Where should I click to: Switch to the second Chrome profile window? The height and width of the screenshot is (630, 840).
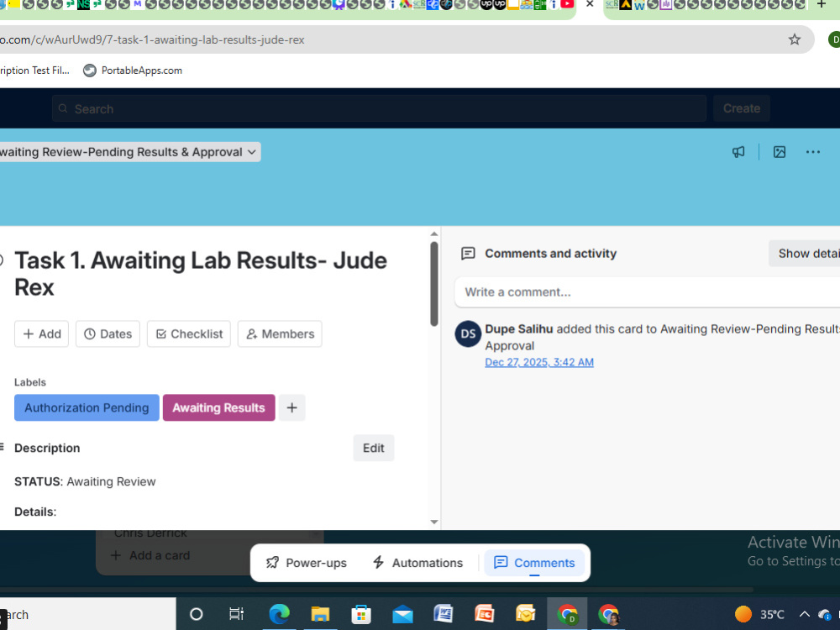tap(608, 614)
